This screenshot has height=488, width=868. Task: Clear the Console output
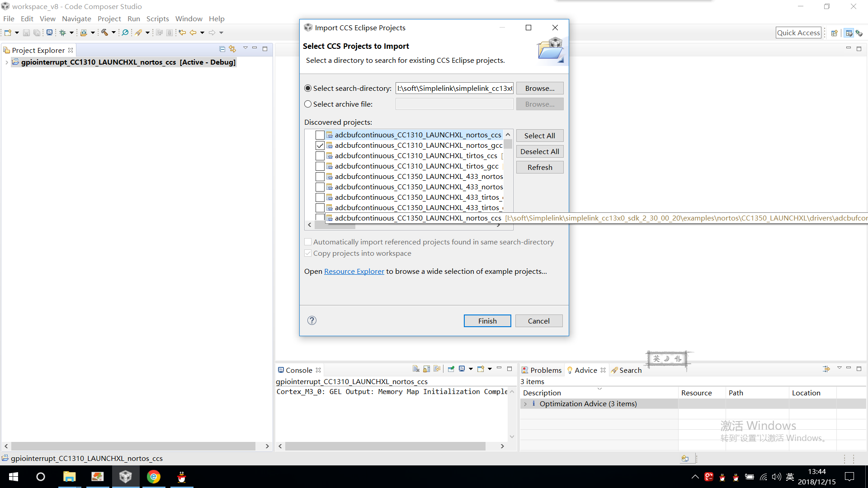point(415,369)
